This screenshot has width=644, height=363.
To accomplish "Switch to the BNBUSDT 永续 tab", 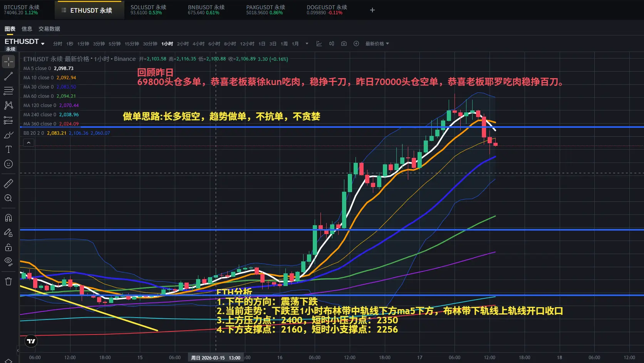I will click(x=206, y=10).
